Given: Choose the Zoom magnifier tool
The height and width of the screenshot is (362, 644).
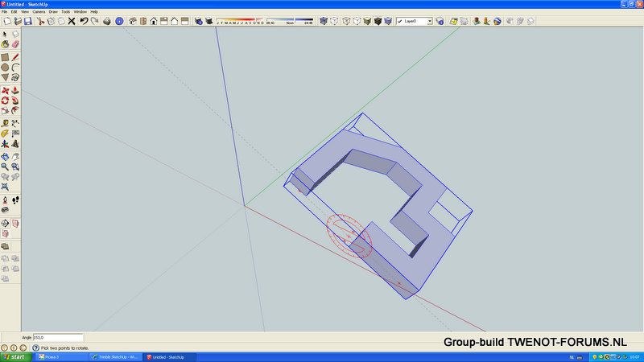Looking at the screenshot, I should point(5,167).
